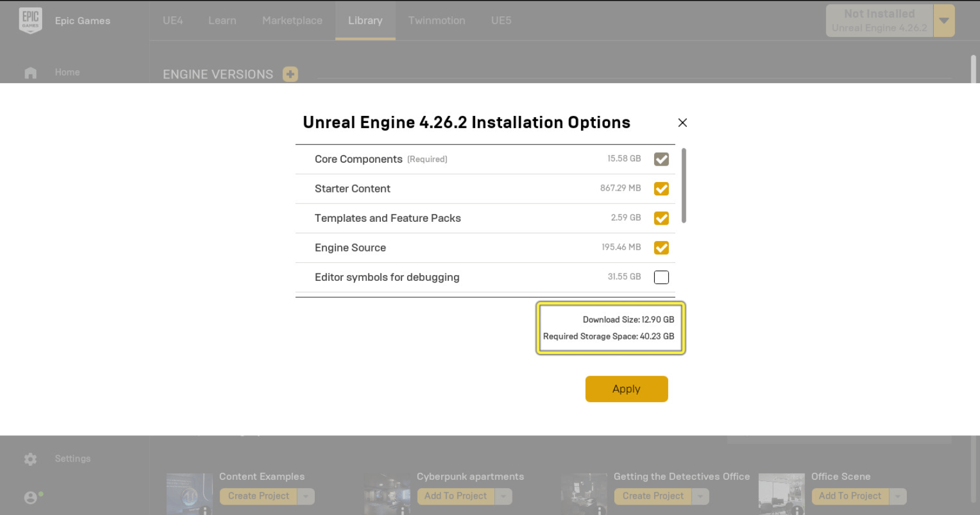Click the Editor symbols for debugging label
Screen dimensions: 980x515
point(387,277)
